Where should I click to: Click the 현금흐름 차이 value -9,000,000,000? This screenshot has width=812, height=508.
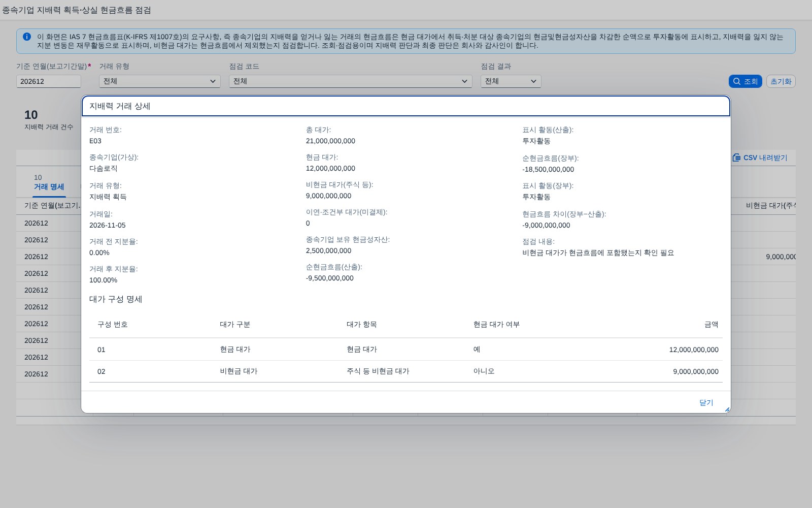(x=546, y=226)
